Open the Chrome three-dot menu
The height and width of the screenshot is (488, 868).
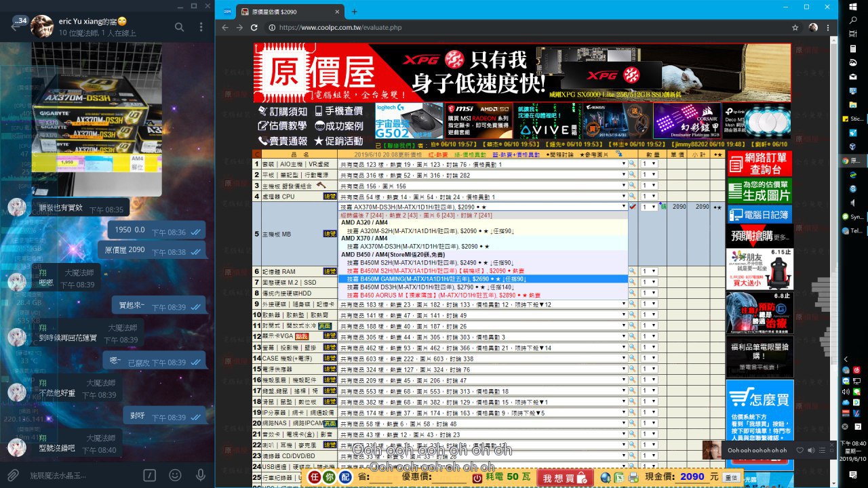click(x=828, y=27)
